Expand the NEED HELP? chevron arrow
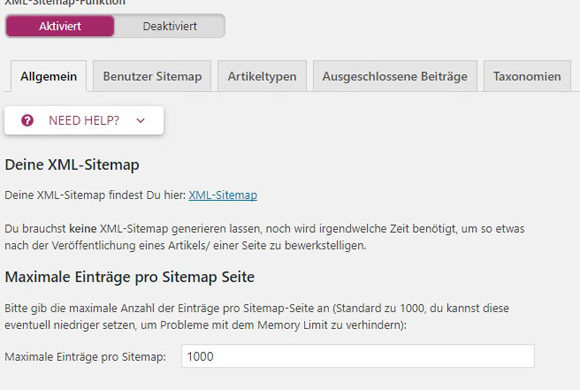The width and height of the screenshot is (580, 390). (141, 120)
